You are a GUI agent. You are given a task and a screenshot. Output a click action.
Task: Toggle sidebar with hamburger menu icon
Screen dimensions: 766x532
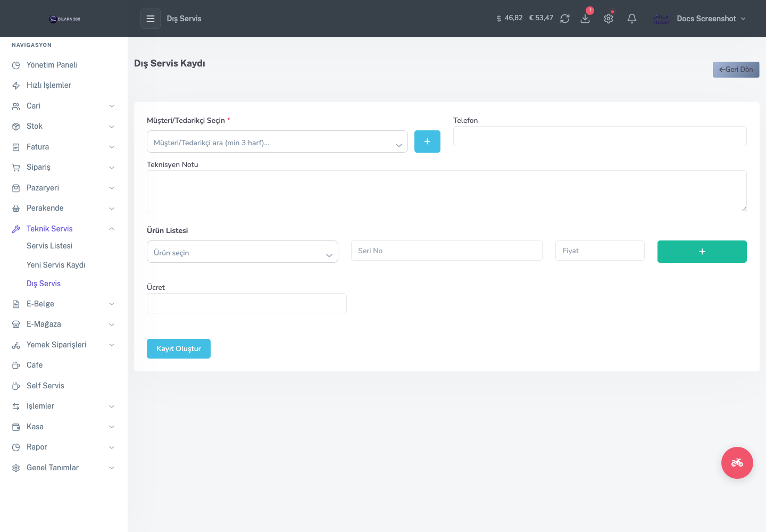tap(151, 19)
